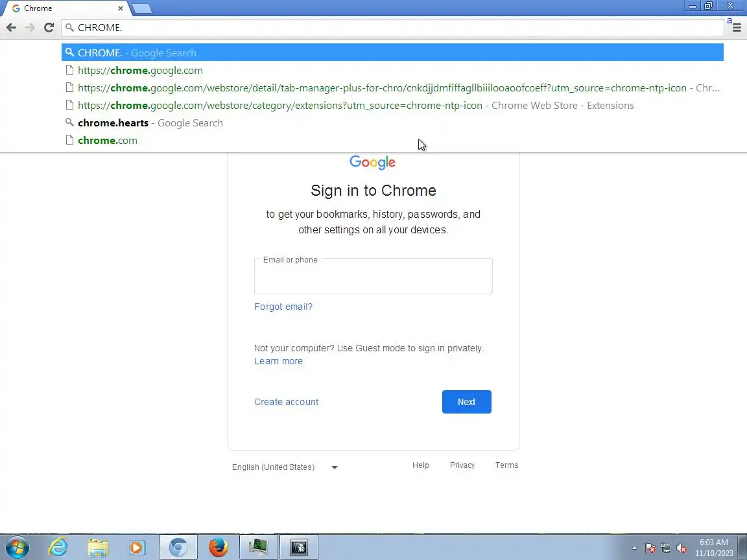Show hidden system tray icons arrow
The image size is (747, 560).
click(x=634, y=548)
